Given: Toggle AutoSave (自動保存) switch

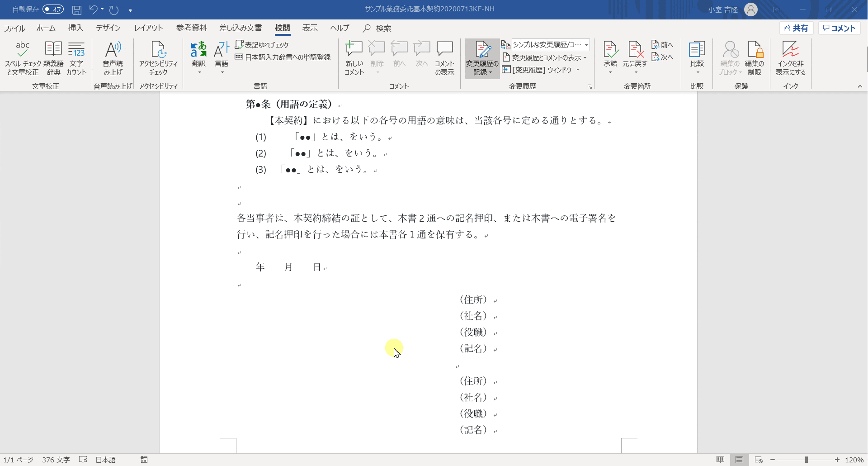Looking at the screenshot, I should pos(53,9).
